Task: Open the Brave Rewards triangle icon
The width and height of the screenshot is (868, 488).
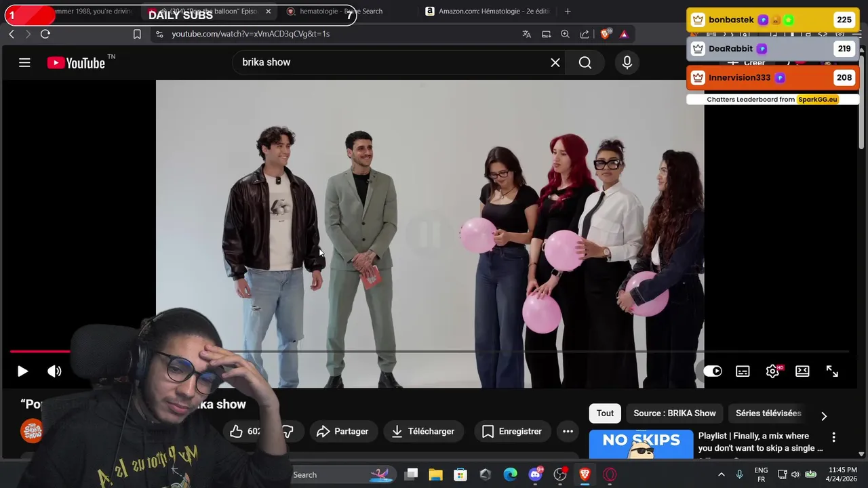Action: 624,34
